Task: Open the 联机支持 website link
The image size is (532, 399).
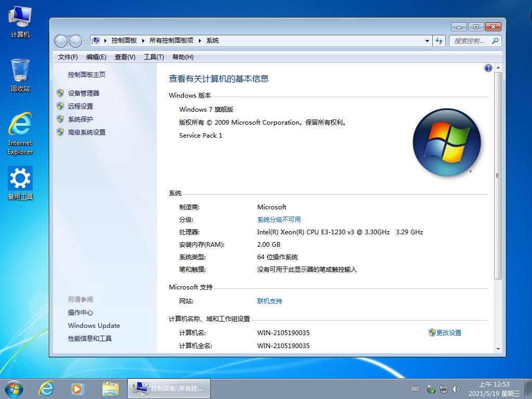Action: tap(270, 301)
